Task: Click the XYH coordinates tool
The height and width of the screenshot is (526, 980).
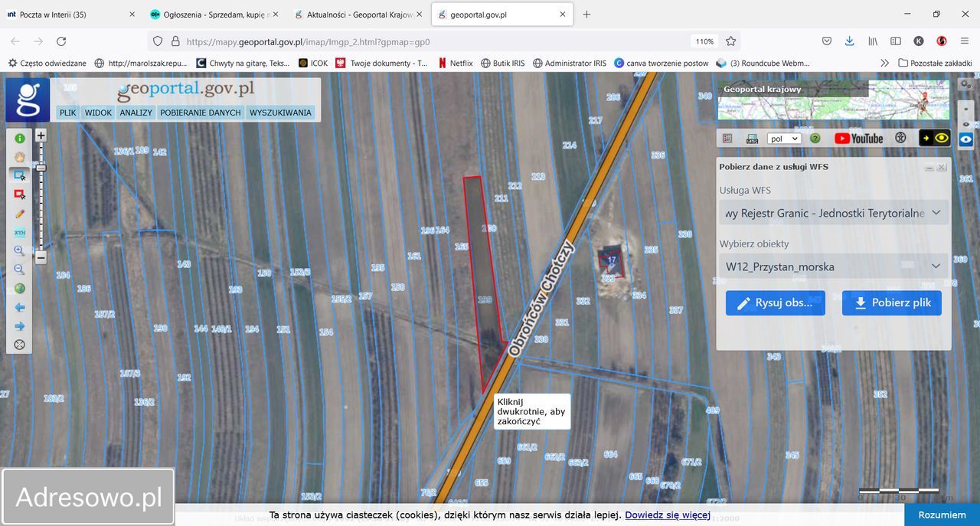Action: pos(20,232)
